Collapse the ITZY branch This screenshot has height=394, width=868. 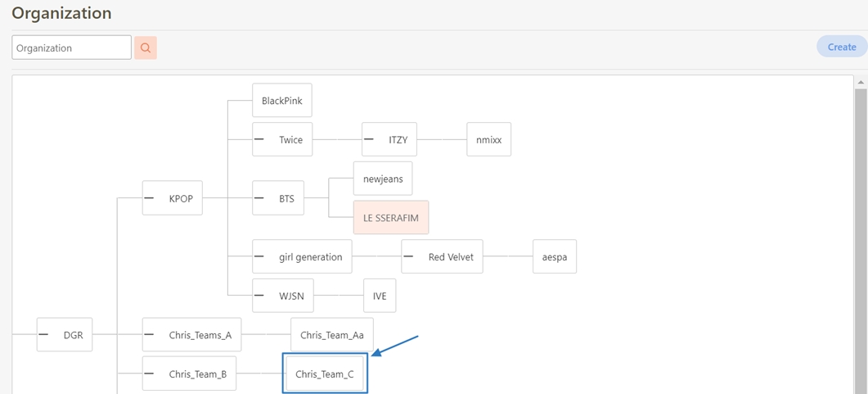(x=369, y=139)
